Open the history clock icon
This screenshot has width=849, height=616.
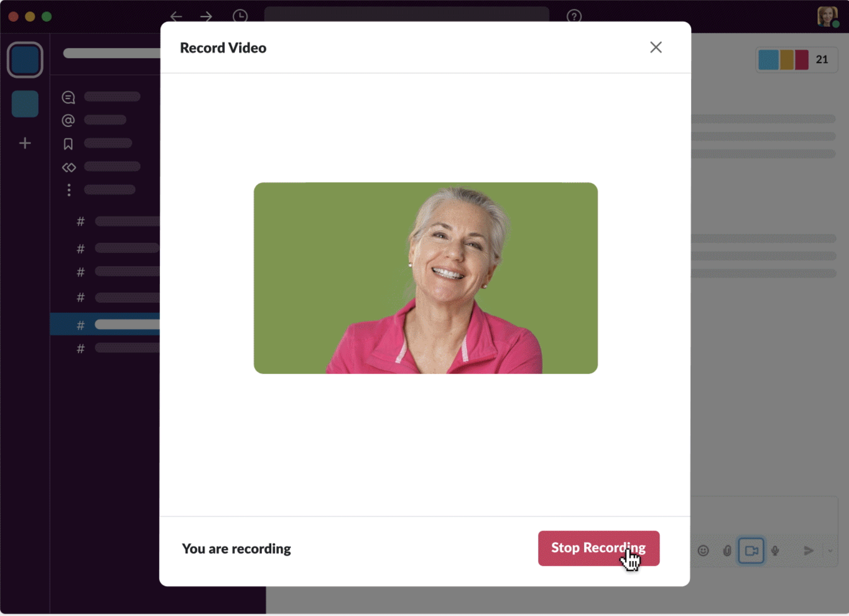point(240,16)
